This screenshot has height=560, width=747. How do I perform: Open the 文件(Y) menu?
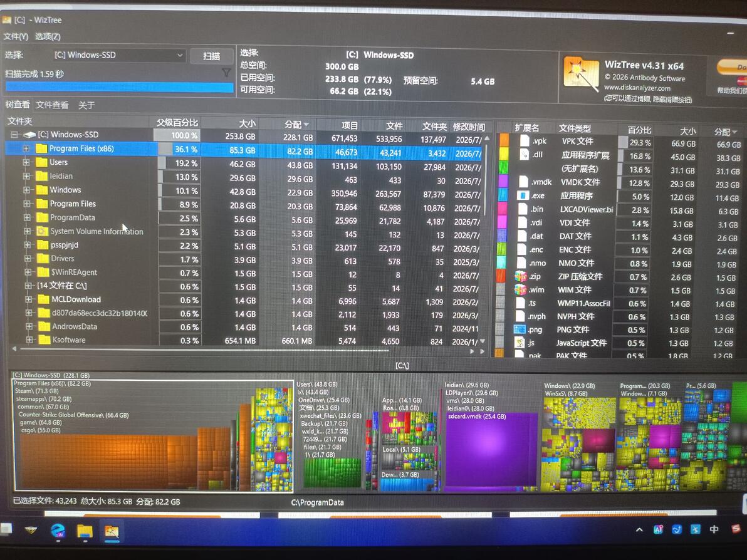tap(16, 36)
